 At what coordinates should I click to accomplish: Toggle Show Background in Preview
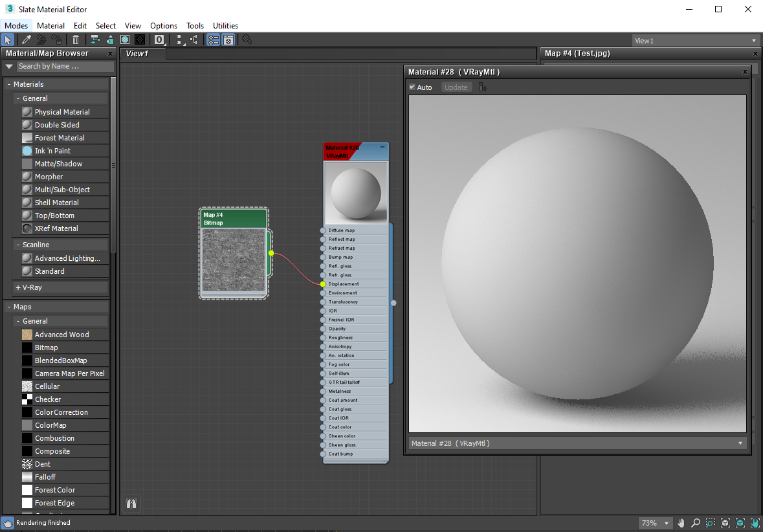click(140, 39)
